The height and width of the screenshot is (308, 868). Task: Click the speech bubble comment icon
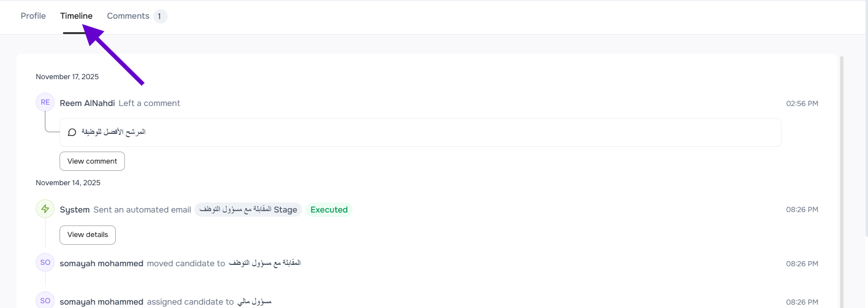pos(72,132)
